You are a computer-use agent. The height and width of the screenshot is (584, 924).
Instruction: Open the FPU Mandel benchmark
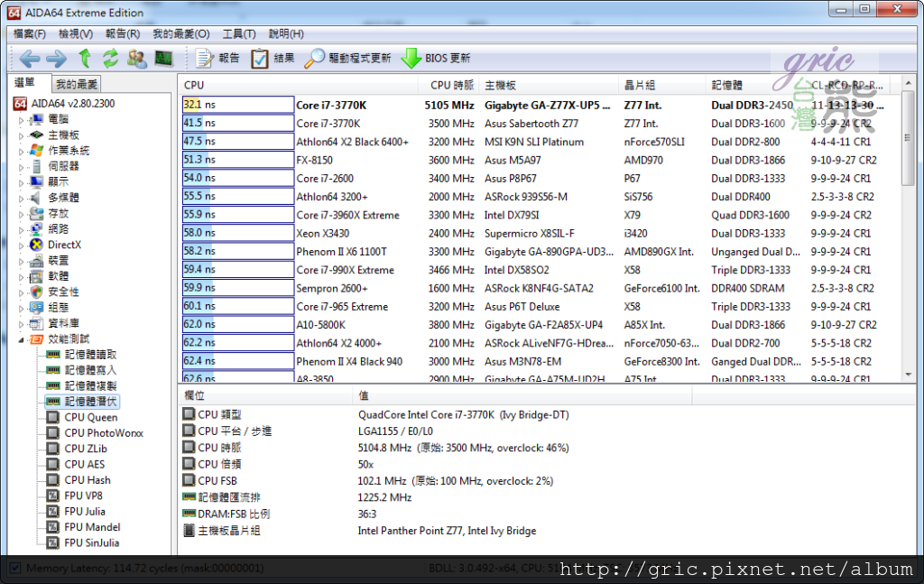(84, 527)
